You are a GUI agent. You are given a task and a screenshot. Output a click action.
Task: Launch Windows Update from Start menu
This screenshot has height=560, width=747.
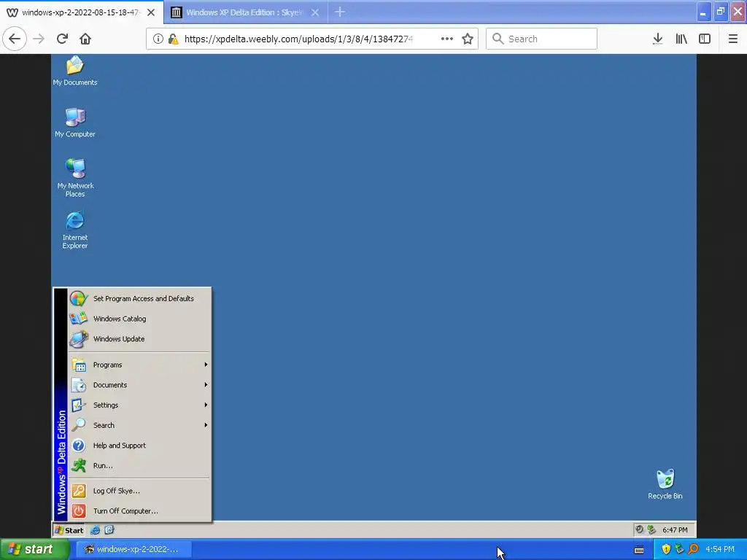pyautogui.click(x=139, y=339)
